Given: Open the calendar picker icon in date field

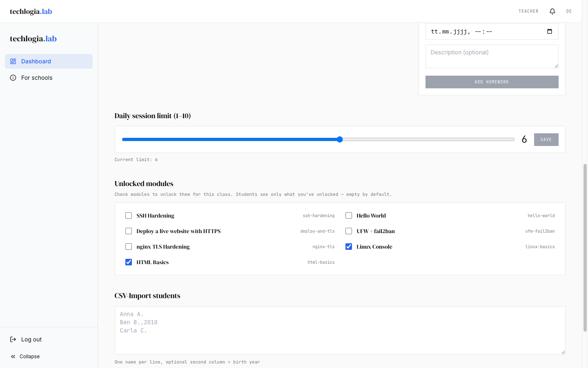Looking at the screenshot, I should [550, 31].
